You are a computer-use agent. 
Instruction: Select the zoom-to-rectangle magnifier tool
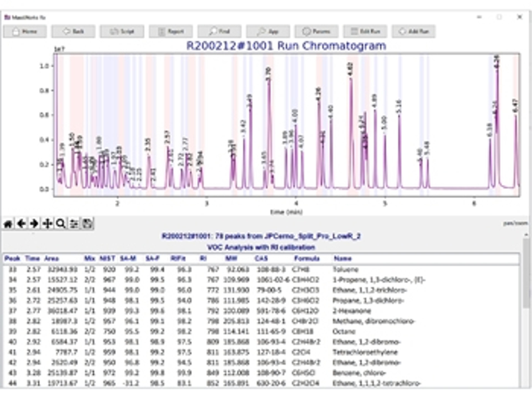[60, 224]
